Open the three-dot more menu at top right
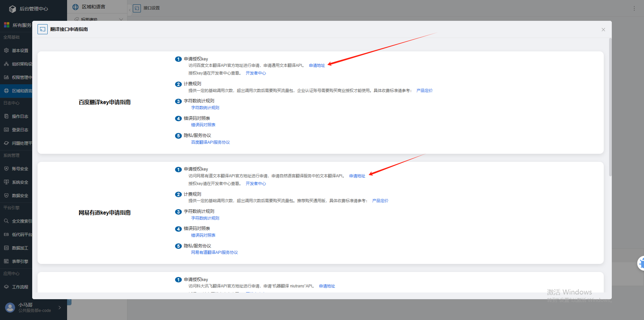 coord(634,8)
